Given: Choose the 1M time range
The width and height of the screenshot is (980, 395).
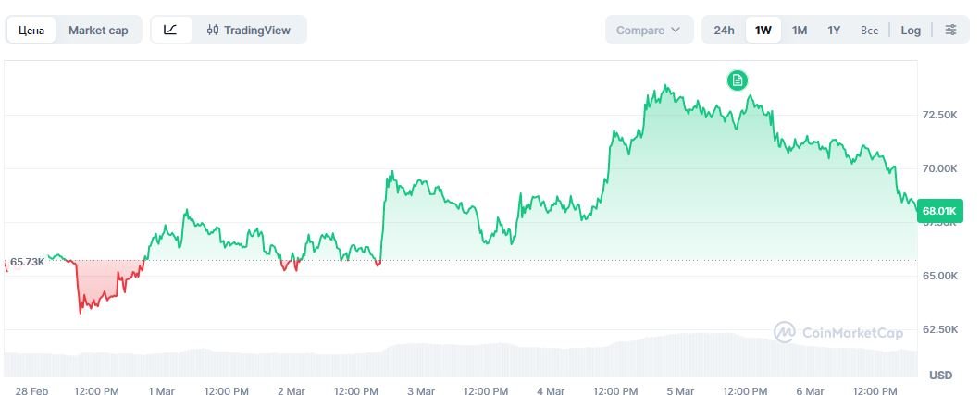Looking at the screenshot, I should (800, 30).
